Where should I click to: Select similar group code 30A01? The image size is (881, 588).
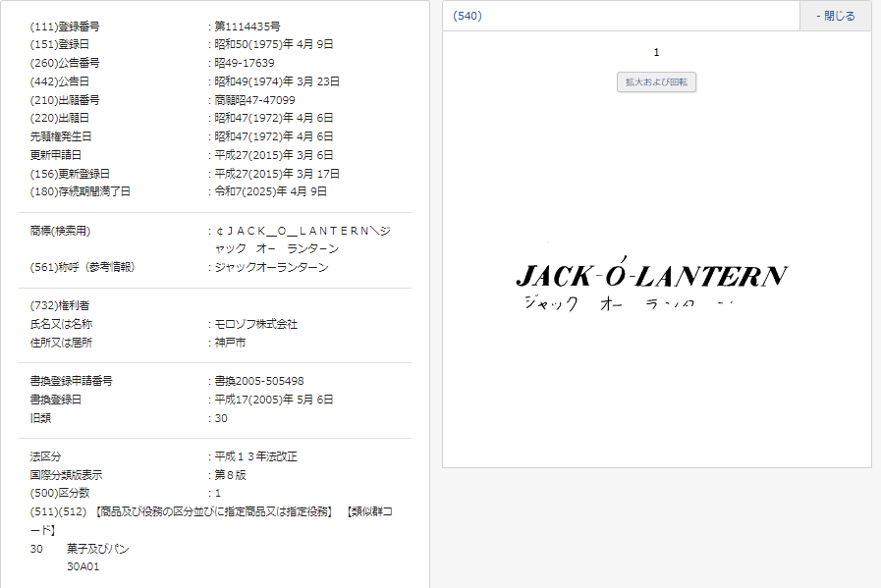click(x=83, y=566)
